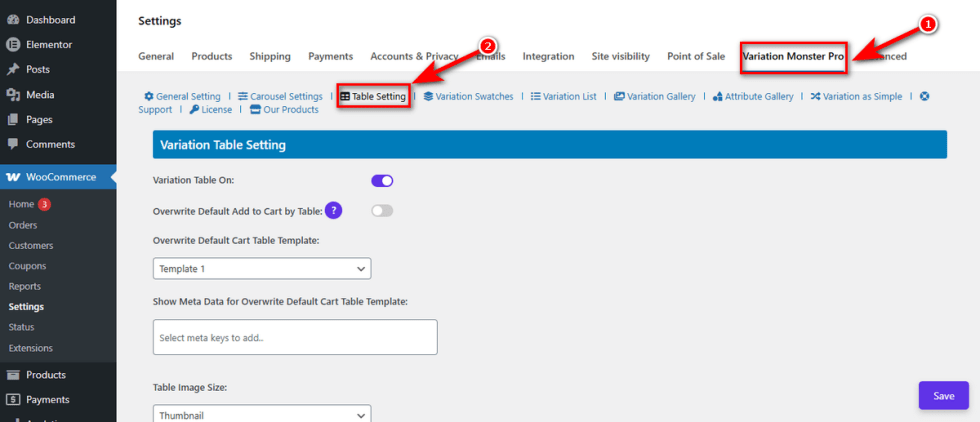The image size is (980, 422).
Task: Click the key icon beside License
Action: point(194,109)
